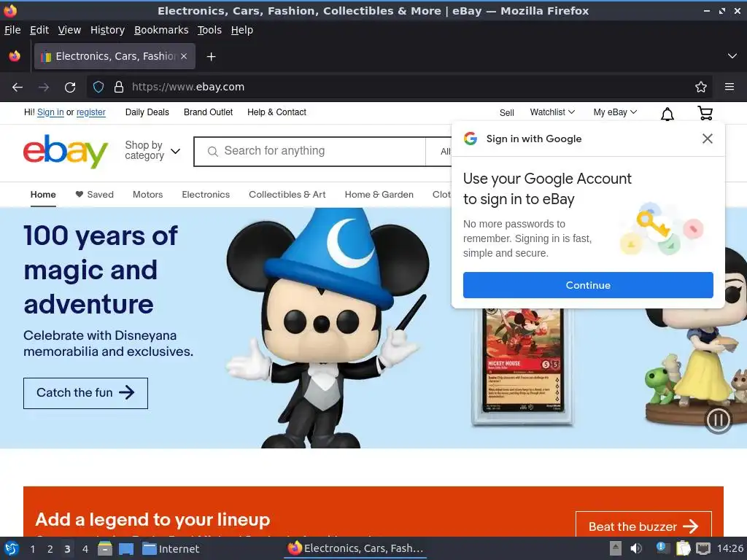Click the register link
The width and height of the screenshot is (747, 560).
point(91,112)
